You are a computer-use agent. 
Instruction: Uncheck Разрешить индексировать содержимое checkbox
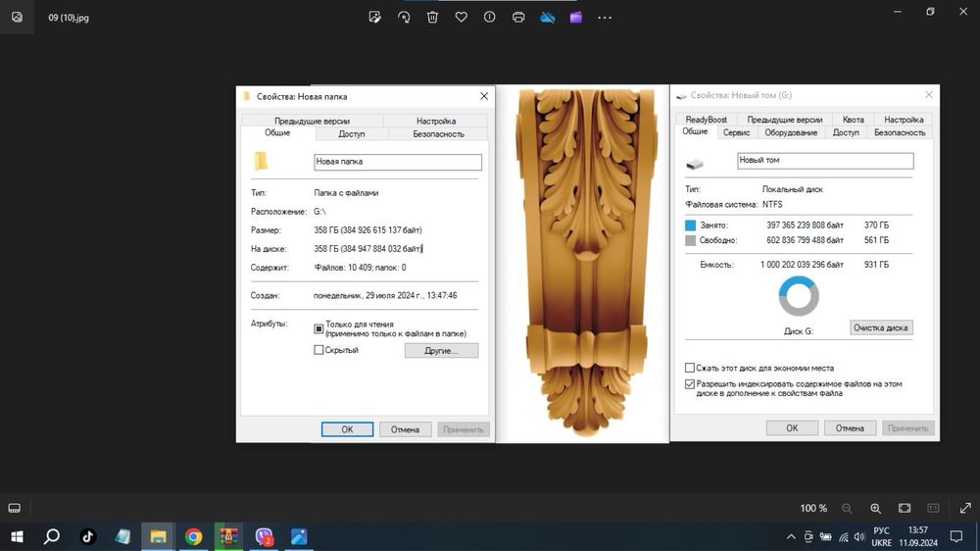coord(690,383)
